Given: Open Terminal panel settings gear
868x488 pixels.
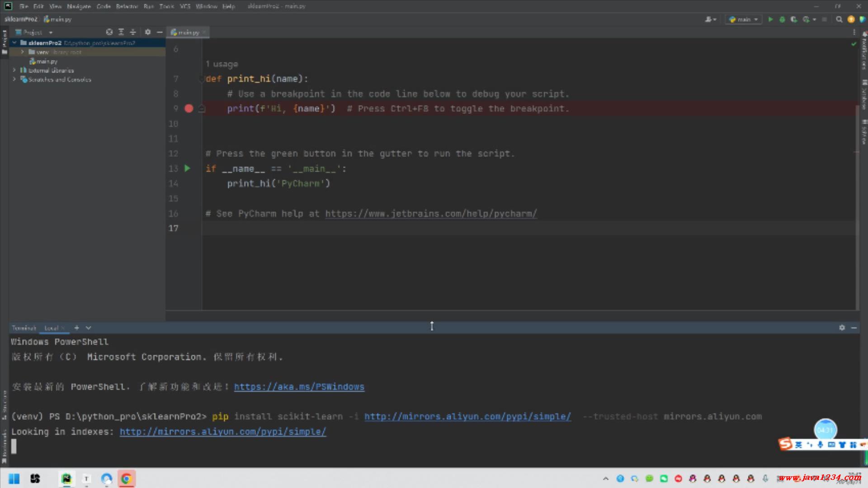Looking at the screenshot, I should (x=842, y=328).
